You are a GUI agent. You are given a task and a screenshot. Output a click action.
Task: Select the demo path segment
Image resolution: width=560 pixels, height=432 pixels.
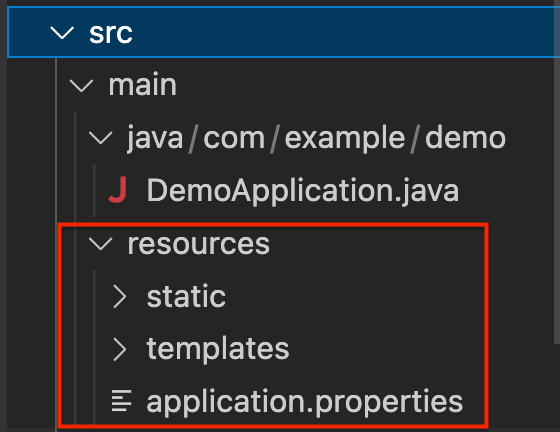coord(465,137)
